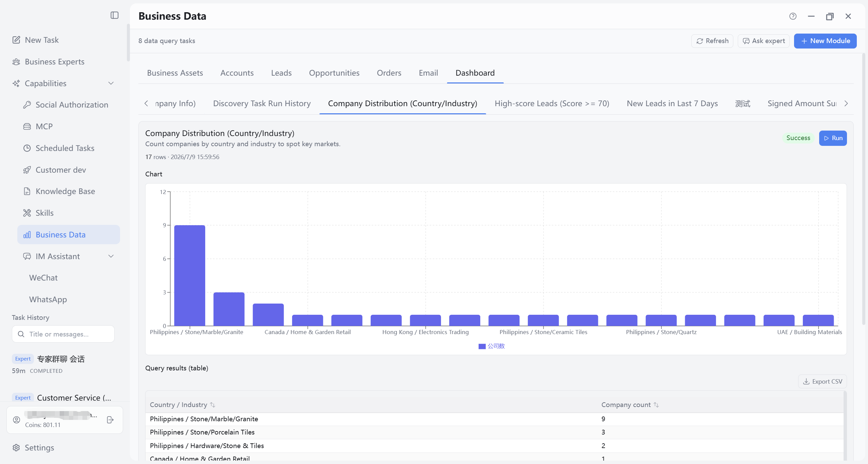This screenshot has height=464, width=868.
Task: Open WeChat under IM Assistant
Action: 43,278
